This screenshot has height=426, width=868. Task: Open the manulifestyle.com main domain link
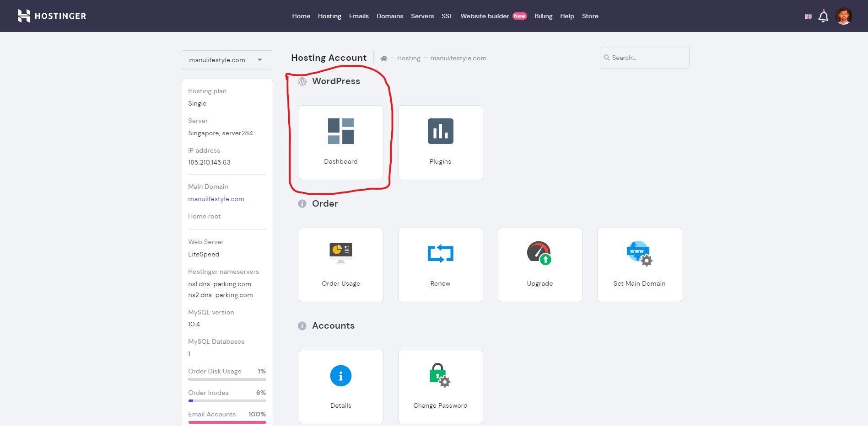(x=216, y=199)
